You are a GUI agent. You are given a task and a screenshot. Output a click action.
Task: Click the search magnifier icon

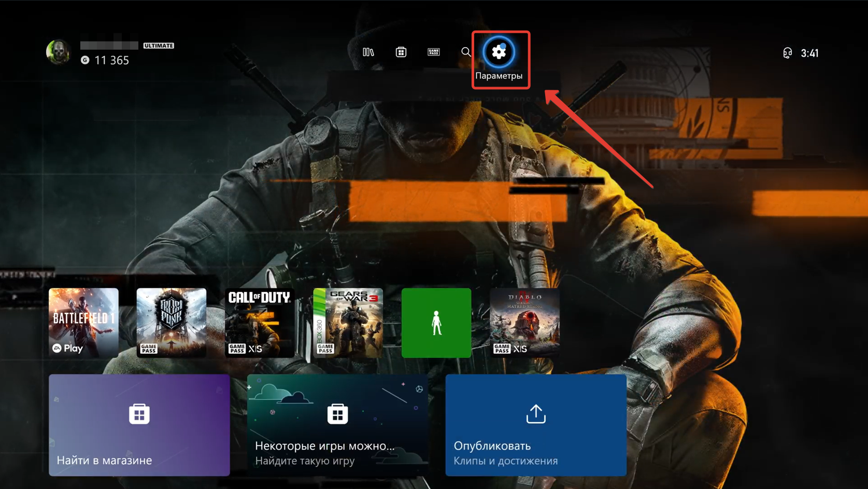466,52
